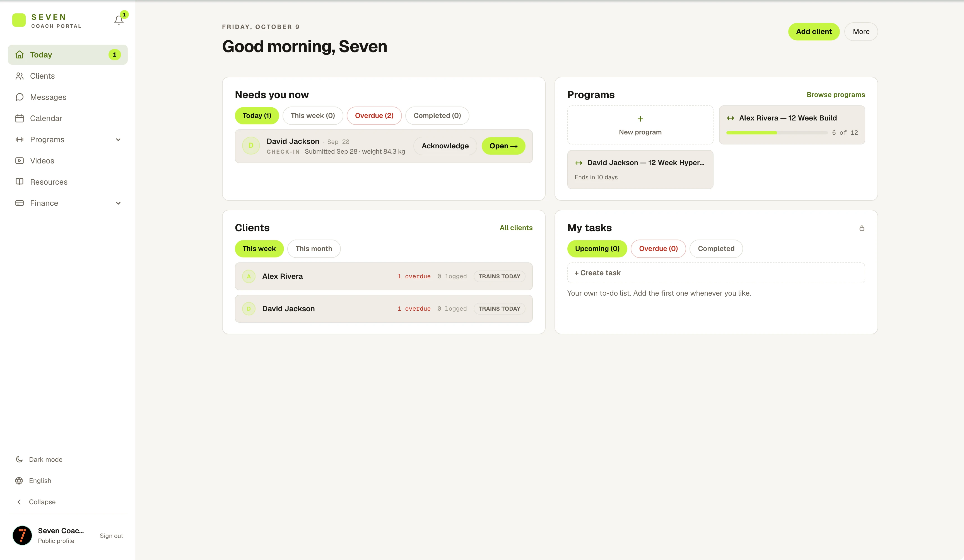964x560 pixels.
Task: Switch Clients to This month
Action: tap(314, 249)
